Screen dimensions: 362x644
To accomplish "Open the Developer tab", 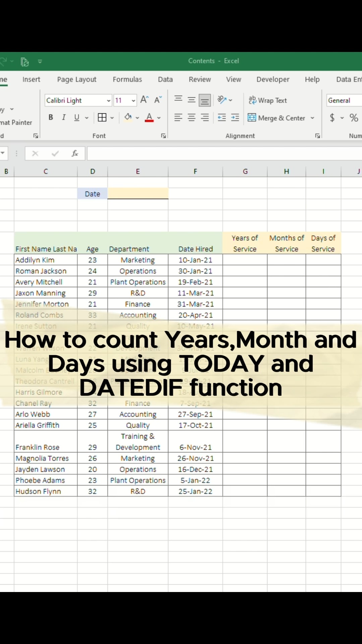I will click(273, 79).
